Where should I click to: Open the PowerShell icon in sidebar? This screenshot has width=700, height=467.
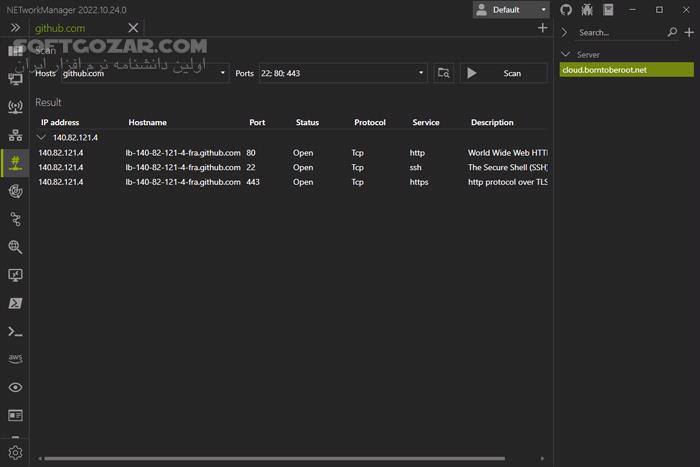tap(15, 303)
